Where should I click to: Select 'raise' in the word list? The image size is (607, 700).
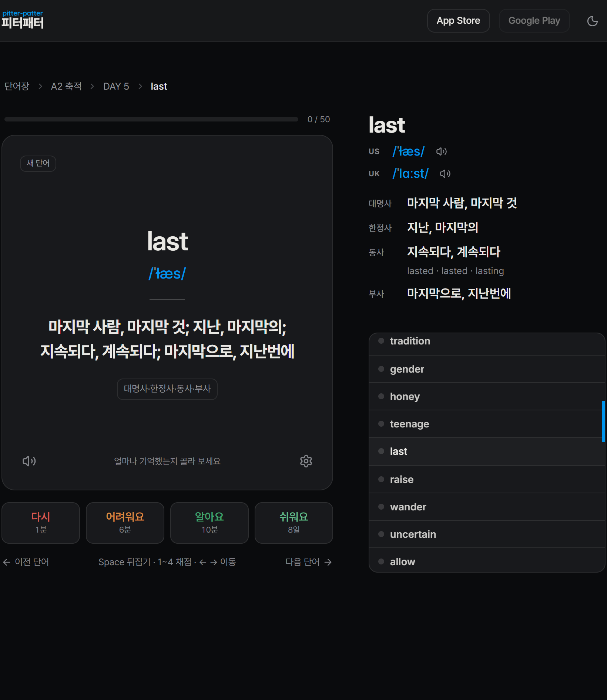pyautogui.click(x=487, y=479)
